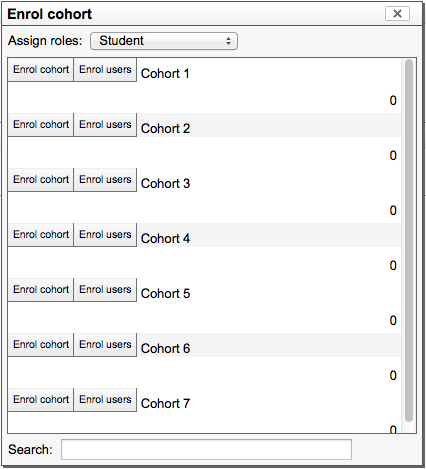Viewport: 426px width, 469px height.
Task: Click Enrol users button for Cohort 1
Action: pos(105,70)
